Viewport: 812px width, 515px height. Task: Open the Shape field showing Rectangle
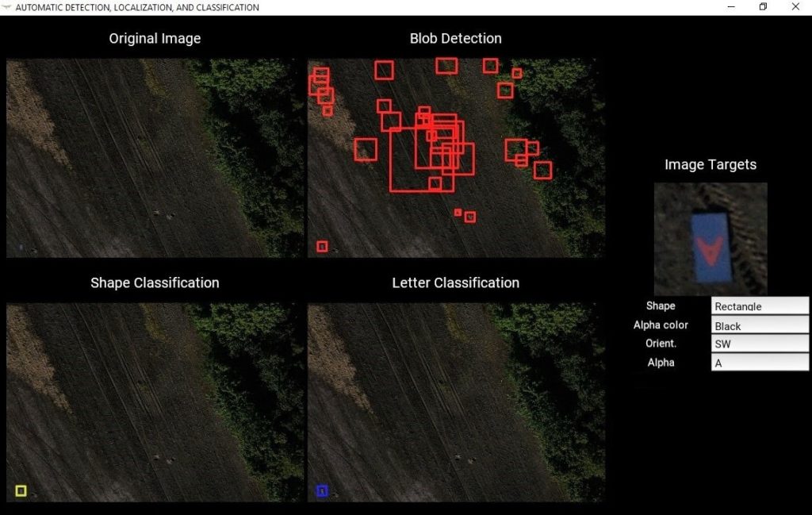point(759,306)
